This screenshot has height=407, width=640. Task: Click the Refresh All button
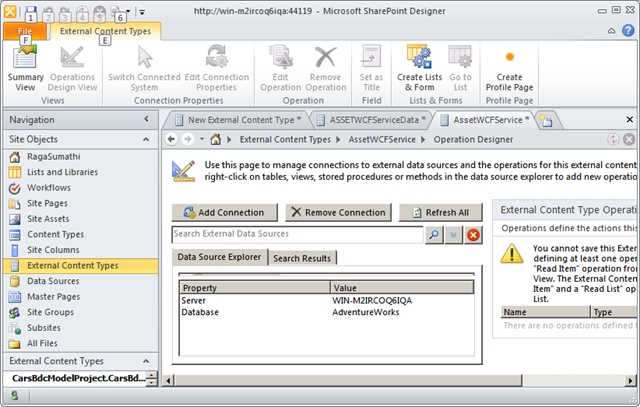click(x=440, y=212)
